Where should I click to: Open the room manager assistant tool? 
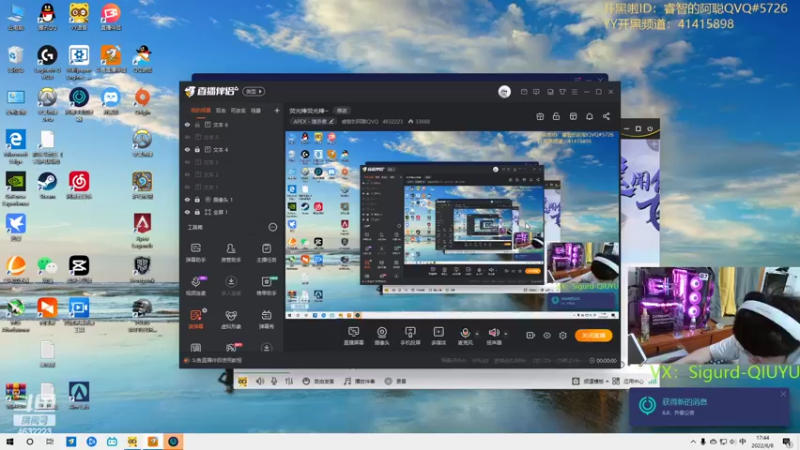click(x=231, y=253)
